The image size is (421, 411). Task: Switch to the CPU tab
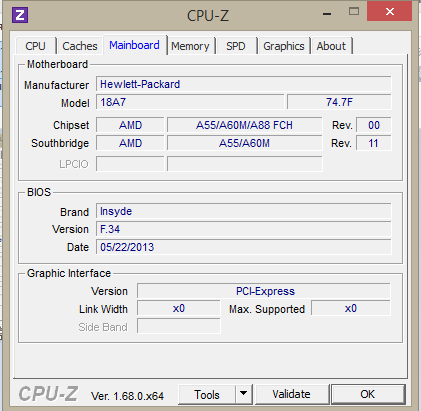(x=35, y=46)
